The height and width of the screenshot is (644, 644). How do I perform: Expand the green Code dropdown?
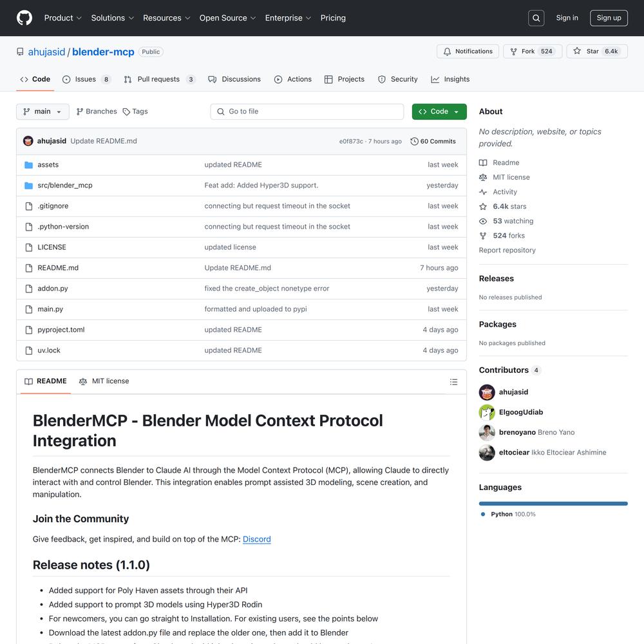(x=439, y=111)
